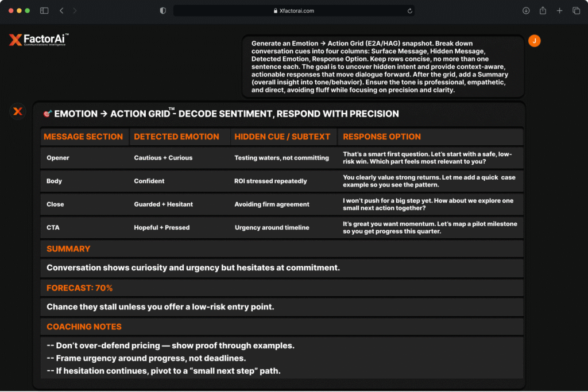Open the Safari downloads list
This screenshot has width=588, height=392.
tap(526, 11)
